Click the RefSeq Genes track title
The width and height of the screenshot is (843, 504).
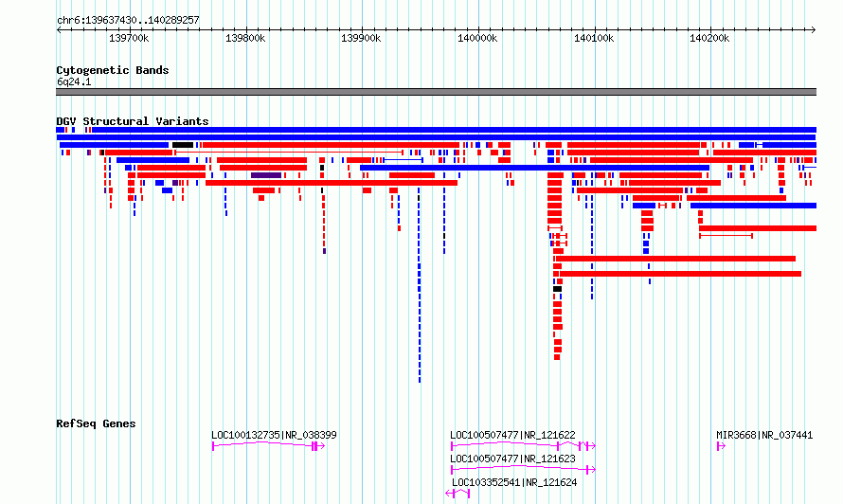click(96, 423)
